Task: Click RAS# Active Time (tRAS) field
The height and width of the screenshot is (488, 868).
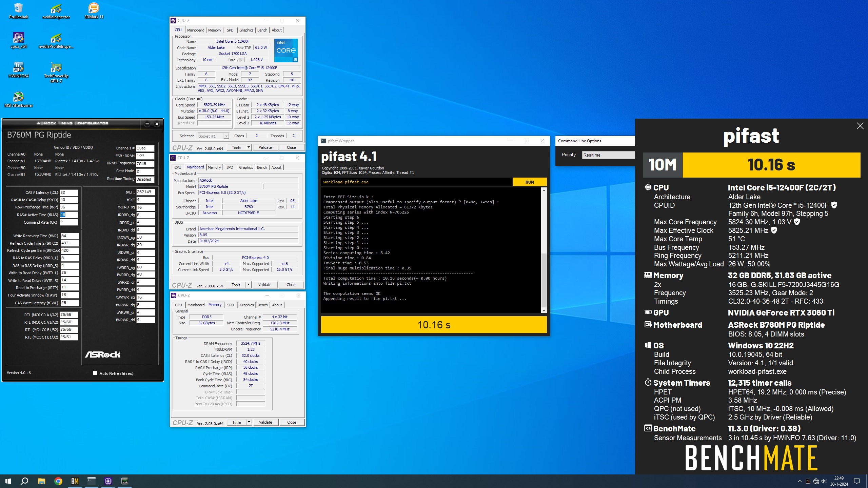Action: (69, 215)
